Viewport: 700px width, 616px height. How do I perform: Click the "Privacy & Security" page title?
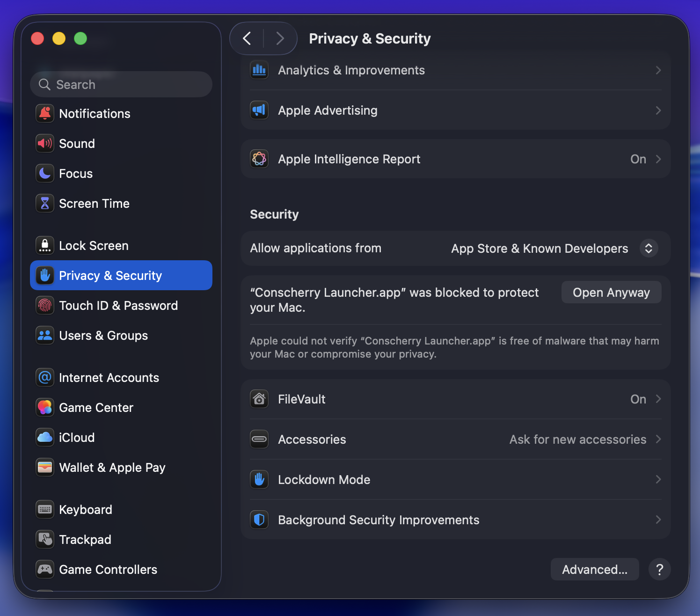tap(370, 38)
